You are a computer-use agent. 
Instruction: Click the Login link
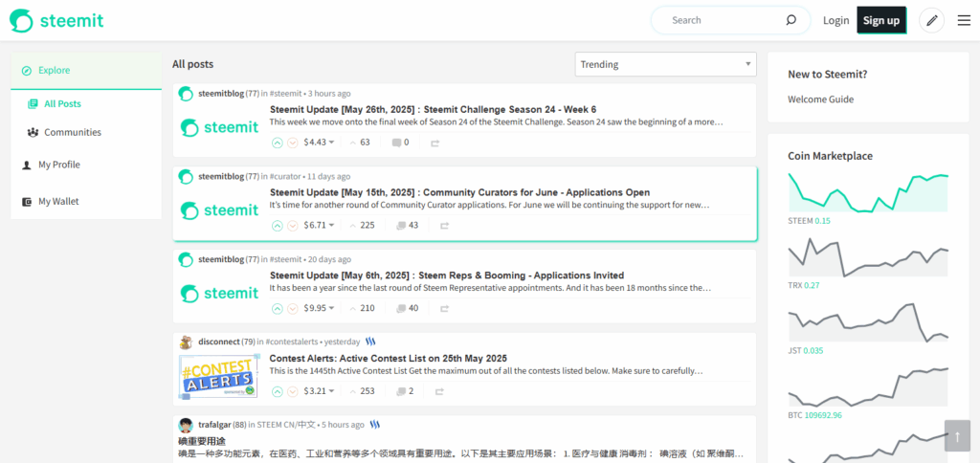835,20
